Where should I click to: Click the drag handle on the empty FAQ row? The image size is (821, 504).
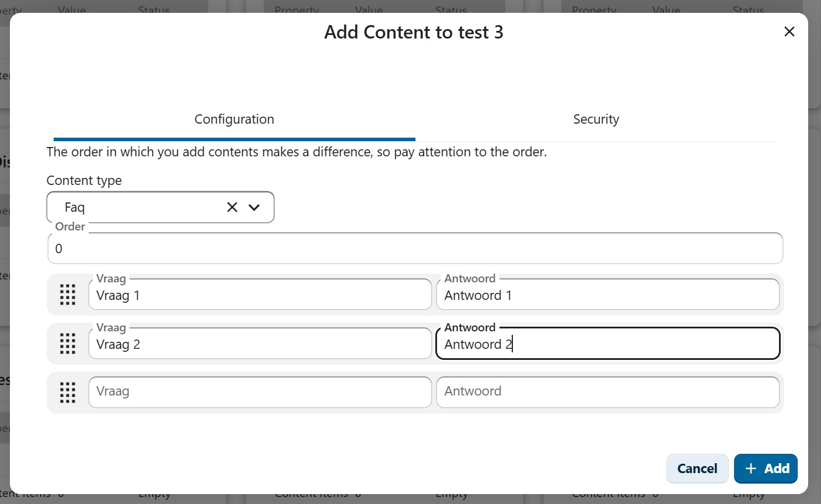pos(67,393)
